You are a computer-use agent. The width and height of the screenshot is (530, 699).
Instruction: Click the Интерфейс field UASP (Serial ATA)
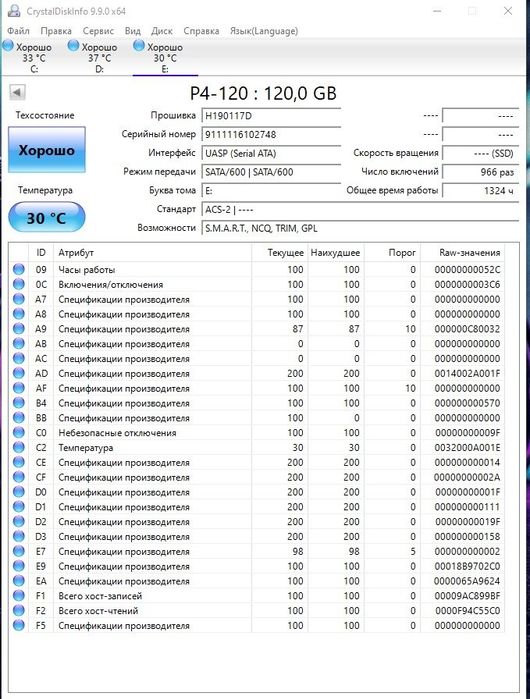tap(271, 153)
